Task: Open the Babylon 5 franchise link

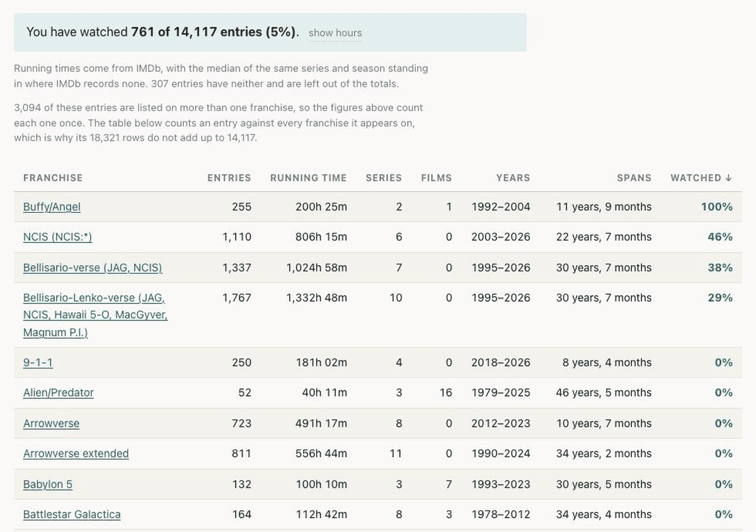Action: tap(48, 484)
